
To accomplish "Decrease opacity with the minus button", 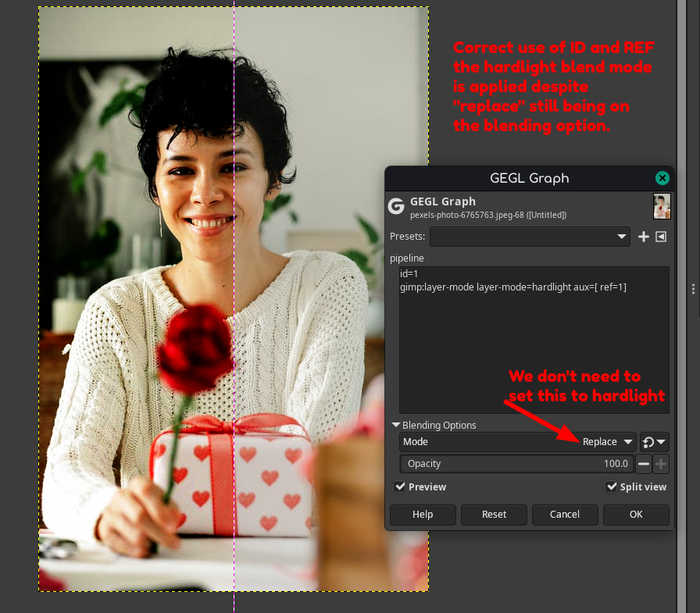I will [x=643, y=464].
